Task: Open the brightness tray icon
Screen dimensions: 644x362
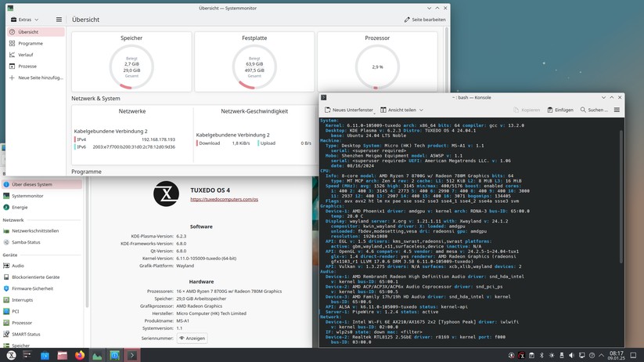Action: point(552,356)
